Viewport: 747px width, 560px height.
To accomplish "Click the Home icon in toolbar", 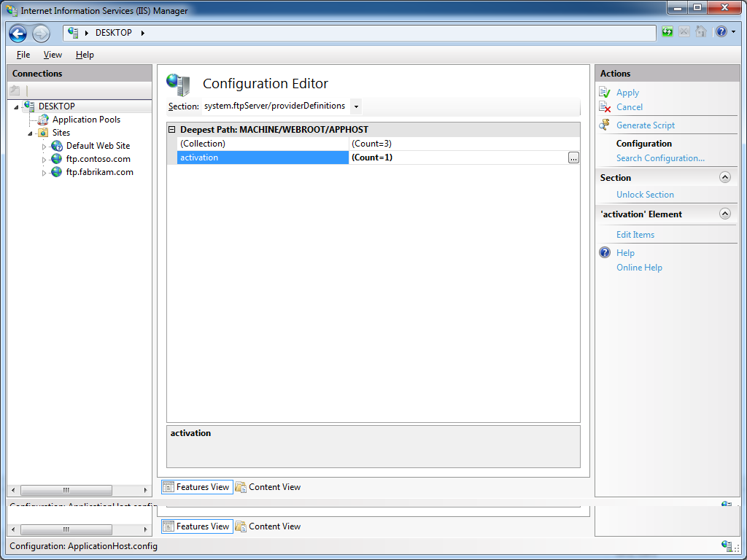I will pos(701,32).
